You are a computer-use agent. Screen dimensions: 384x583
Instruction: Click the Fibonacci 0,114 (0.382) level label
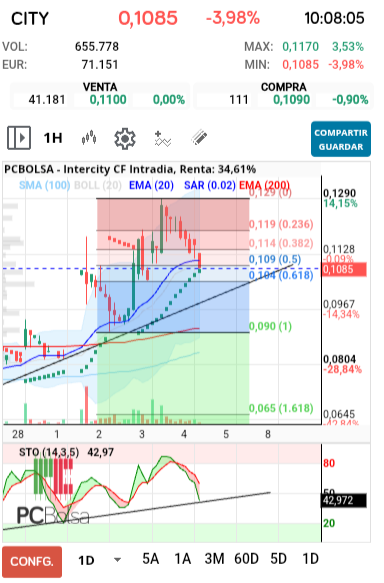281,243
